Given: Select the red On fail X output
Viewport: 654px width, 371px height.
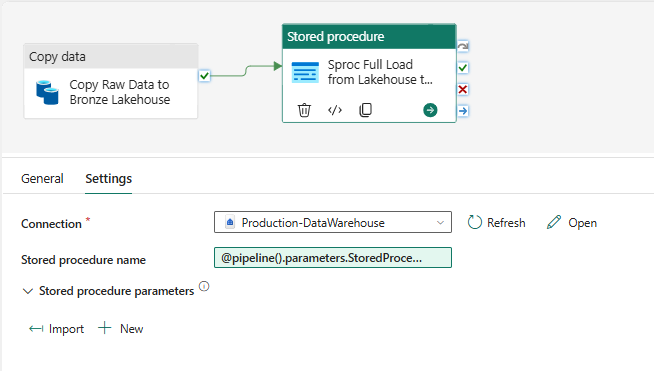Looking at the screenshot, I should (463, 89).
